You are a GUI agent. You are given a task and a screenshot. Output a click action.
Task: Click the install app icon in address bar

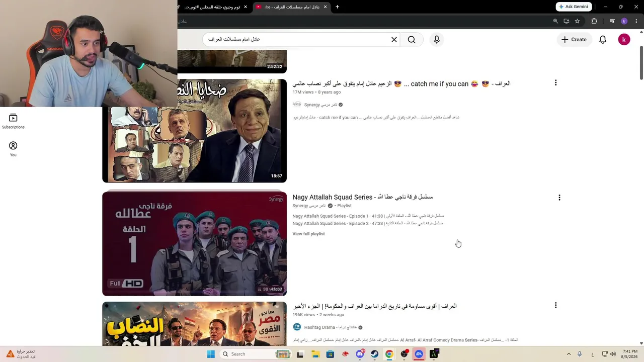click(566, 21)
